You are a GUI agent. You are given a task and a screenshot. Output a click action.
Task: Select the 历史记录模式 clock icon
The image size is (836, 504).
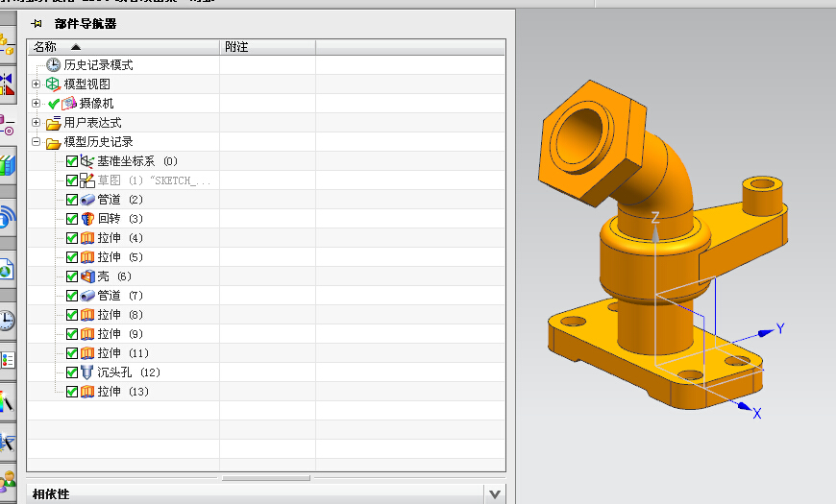(x=53, y=65)
